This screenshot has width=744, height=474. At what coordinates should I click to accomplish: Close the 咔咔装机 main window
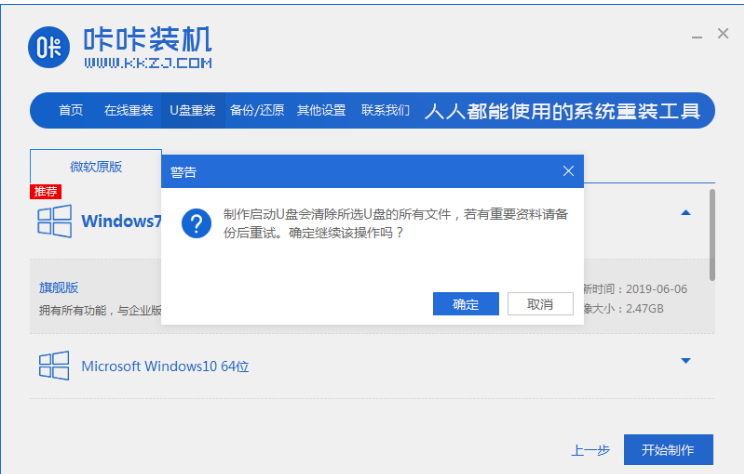[x=723, y=34]
